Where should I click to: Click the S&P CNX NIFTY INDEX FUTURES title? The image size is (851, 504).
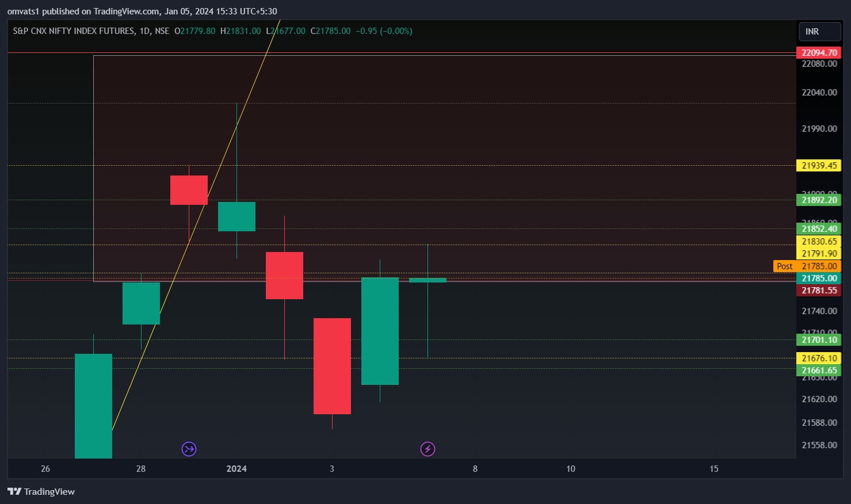(74, 31)
